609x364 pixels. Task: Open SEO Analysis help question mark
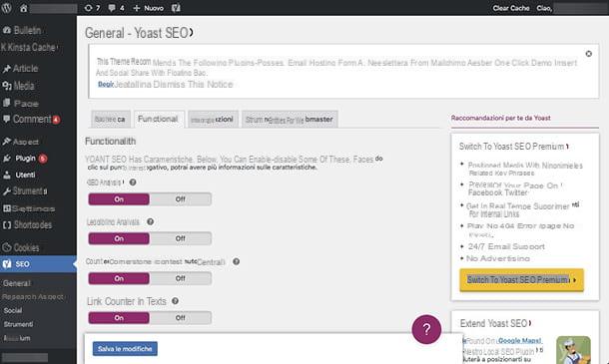point(133,182)
